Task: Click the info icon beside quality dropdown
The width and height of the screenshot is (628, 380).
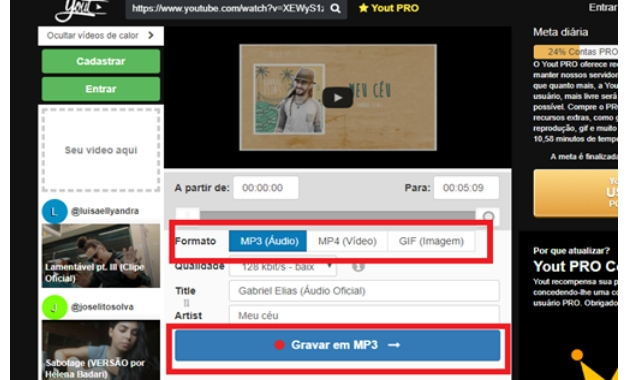Action: coord(358,267)
